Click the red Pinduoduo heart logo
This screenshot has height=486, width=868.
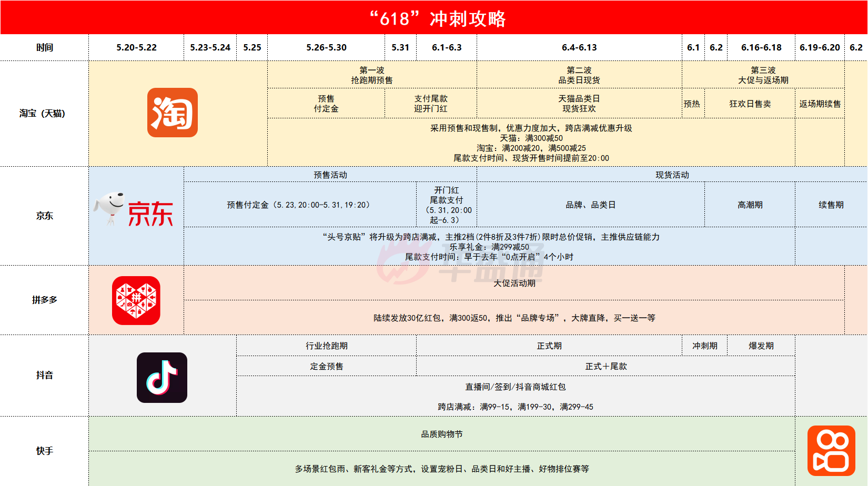tap(136, 300)
